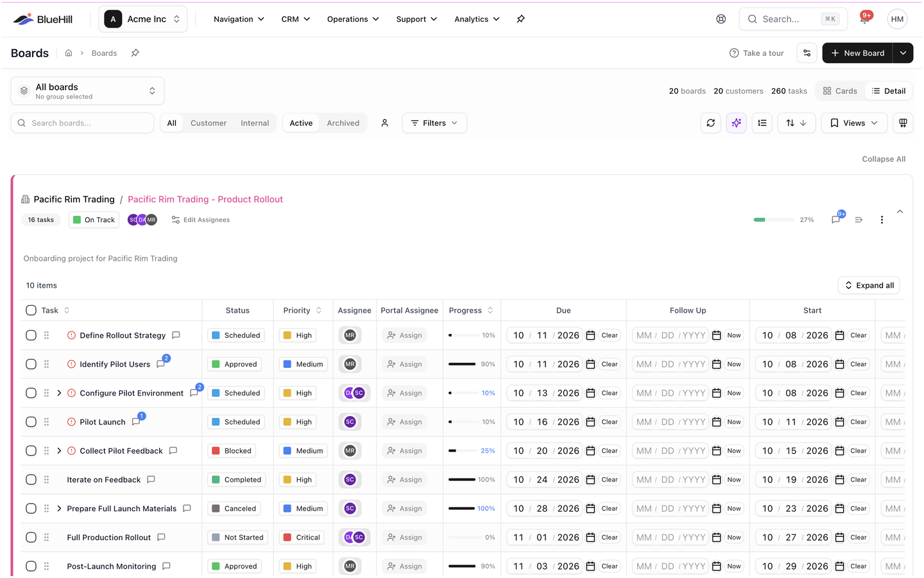Screen dimensions: 924x578
Task: Click the Pacific Rim Trading - Product Rollout title
Action: point(205,200)
